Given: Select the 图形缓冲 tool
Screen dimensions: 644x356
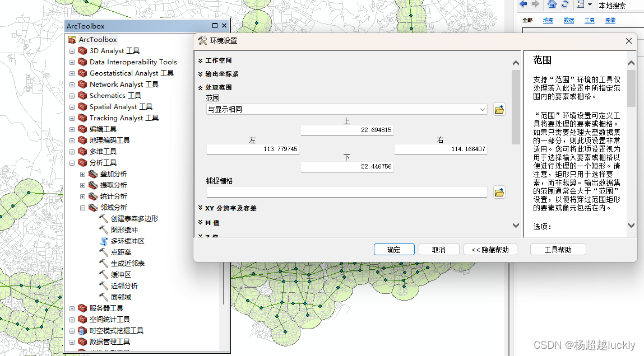Looking at the screenshot, I should 124,229.
